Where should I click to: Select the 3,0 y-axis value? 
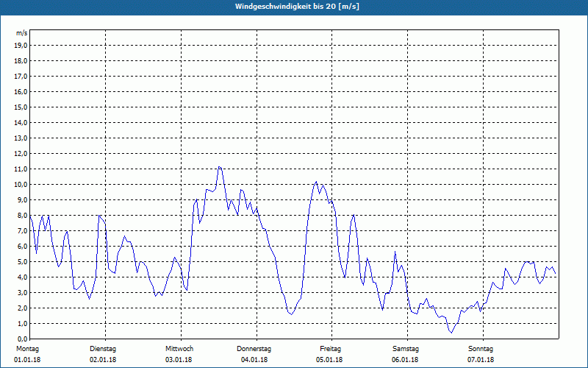click(23, 292)
